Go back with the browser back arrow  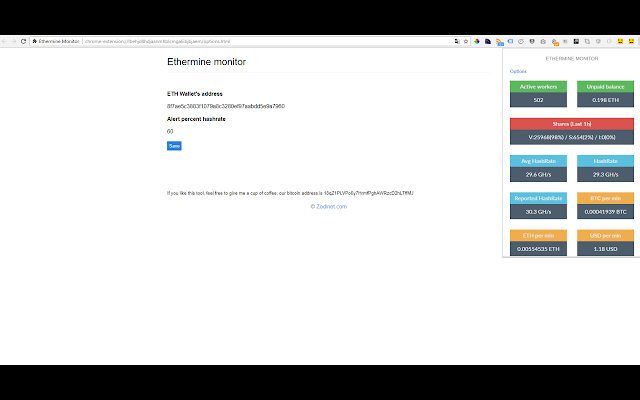point(4,41)
